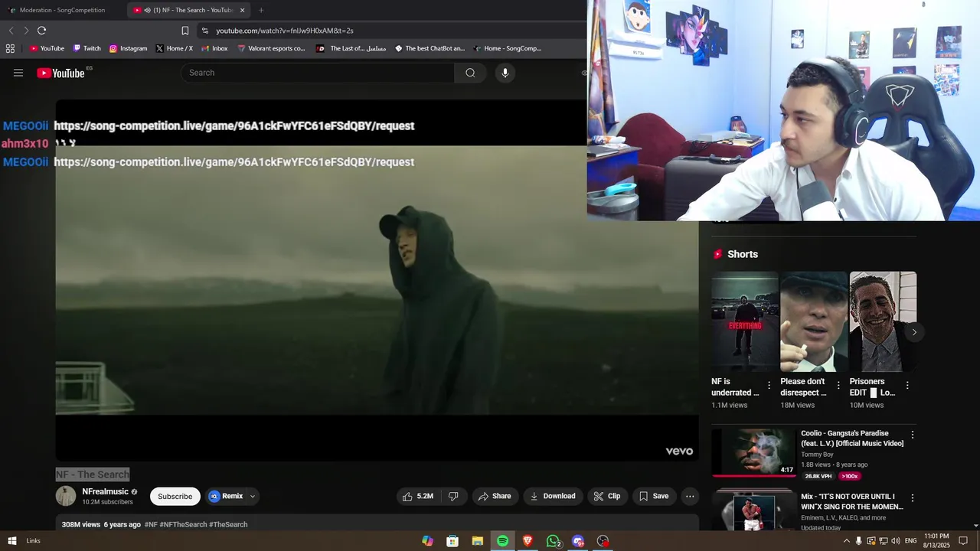Go forward using the browser forward arrow
980x551 pixels.
[26, 31]
